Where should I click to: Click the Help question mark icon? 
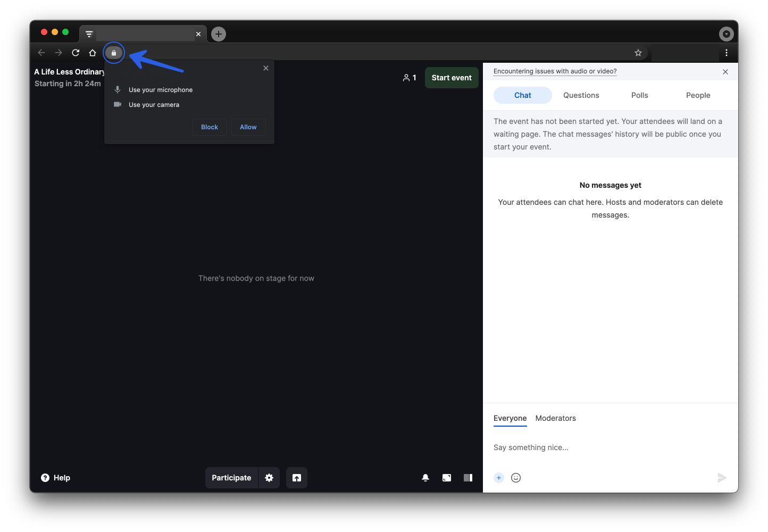pos(46,477)
